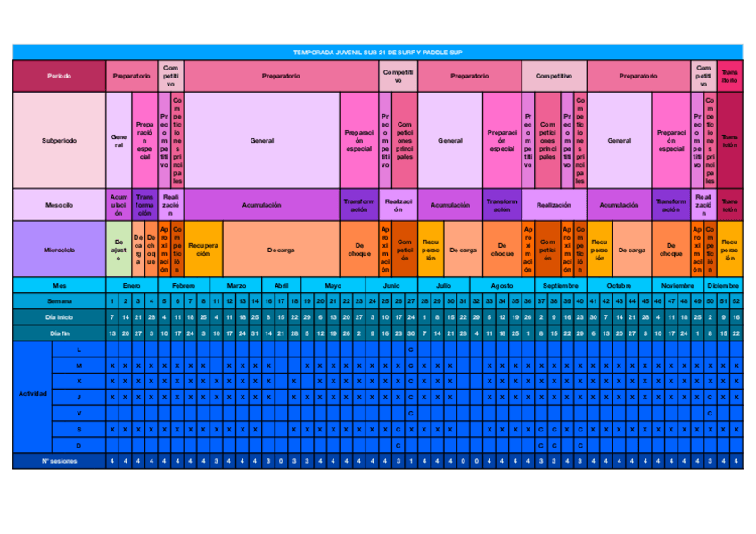Click the C mark in the L row
This screenshot has width=756, height=534.
pos(411,349)
